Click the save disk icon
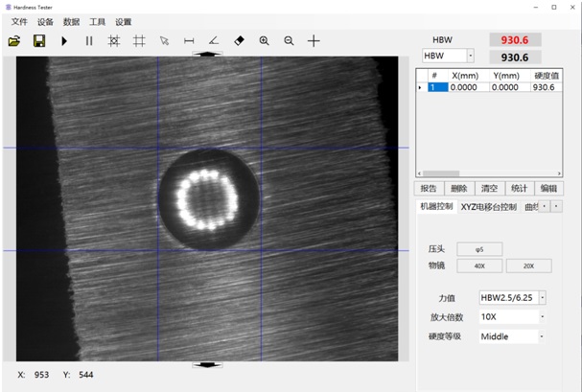Image resolution: width=582 pixels, height=392 pixels. pyautogui.click(x=39, y=41)
